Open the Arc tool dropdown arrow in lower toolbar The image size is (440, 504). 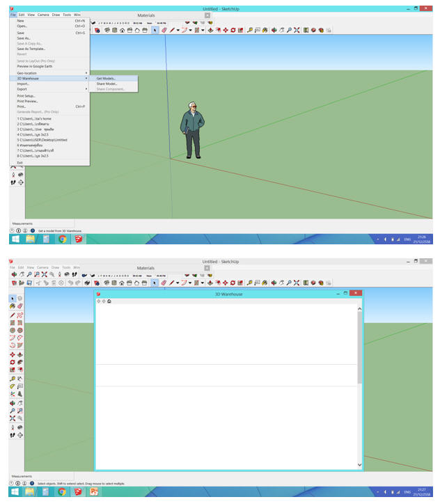pyautogui.click(x=190, y=283)
